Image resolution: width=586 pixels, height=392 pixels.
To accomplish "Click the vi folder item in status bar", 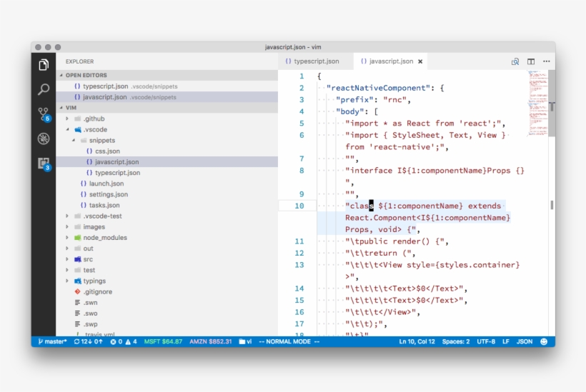I will click(245, 341).
